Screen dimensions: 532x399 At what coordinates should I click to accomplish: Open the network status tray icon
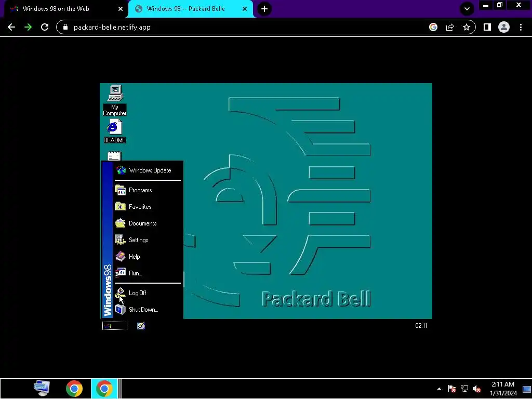(464, 389)
